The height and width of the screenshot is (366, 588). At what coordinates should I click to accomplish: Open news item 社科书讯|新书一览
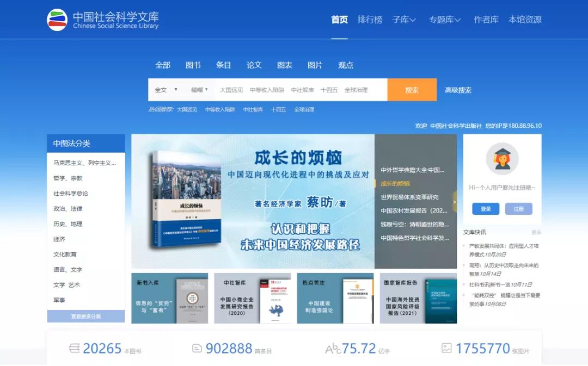pos(500,285)
